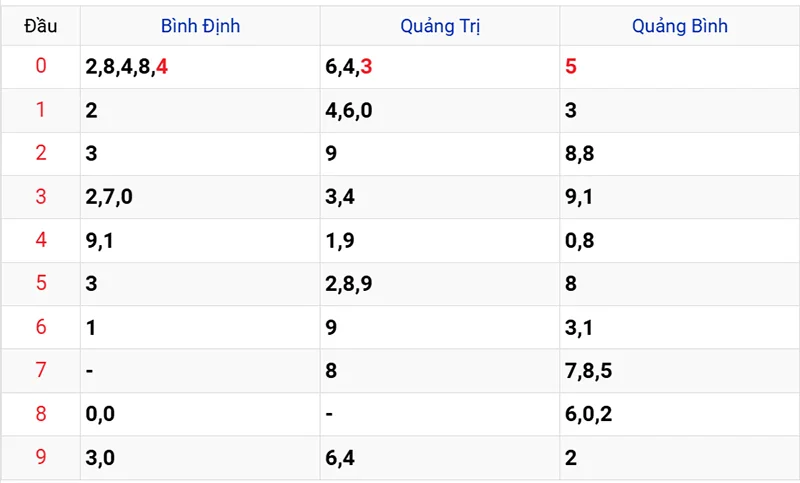Select the Quảng Trị cell showing 4,6,0
The width and height of the screenshot is (800, 483).
(x=349, y=111)
